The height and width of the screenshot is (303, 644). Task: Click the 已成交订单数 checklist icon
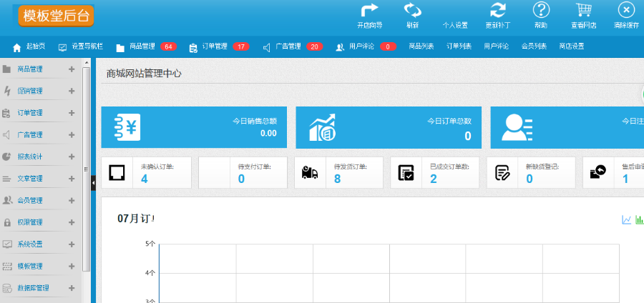406,173
